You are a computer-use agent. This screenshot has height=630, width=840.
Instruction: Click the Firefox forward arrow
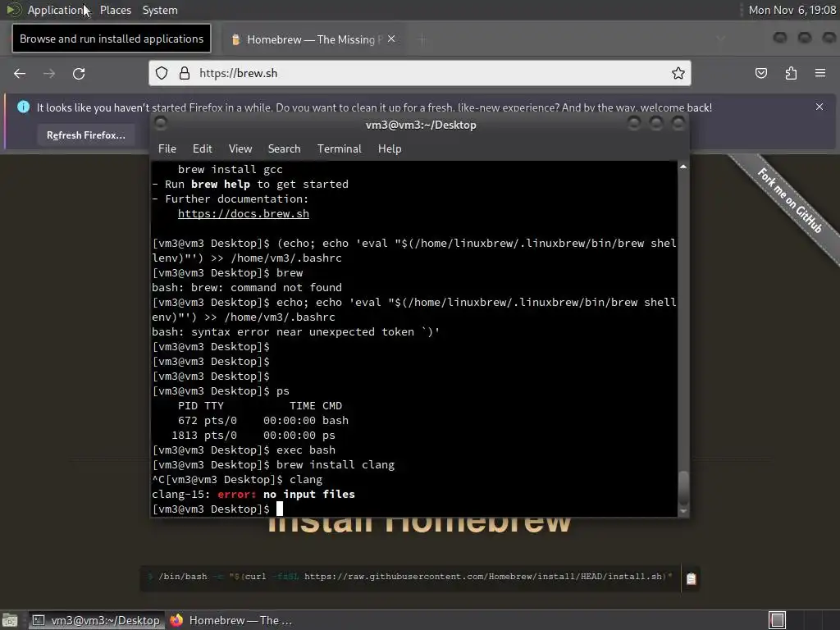point(49,73)
